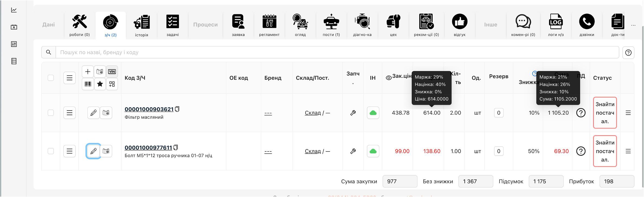Edit the Фільтр масляний row with pencil icon
This screenshot has width=644, height=197.
click(93, 113)
